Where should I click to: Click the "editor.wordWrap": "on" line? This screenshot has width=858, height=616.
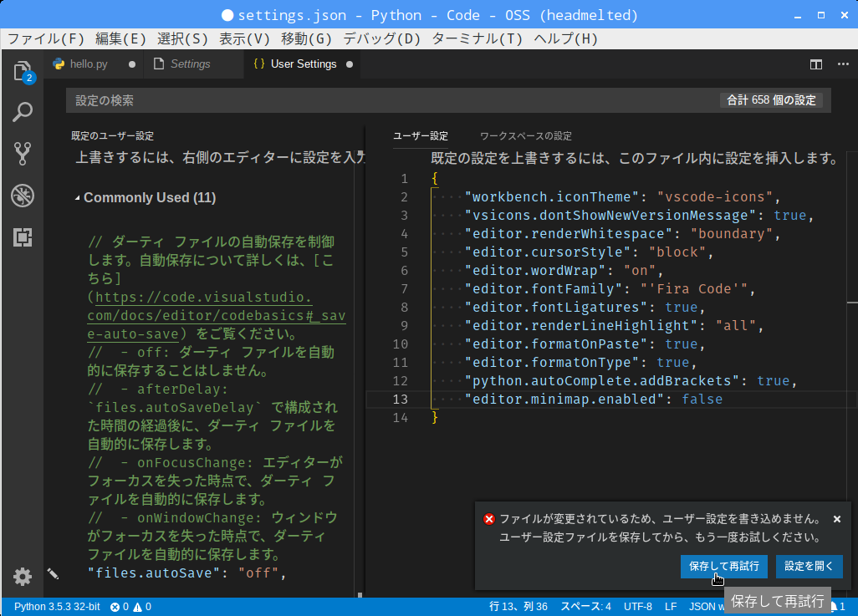[x=564, y=271]
